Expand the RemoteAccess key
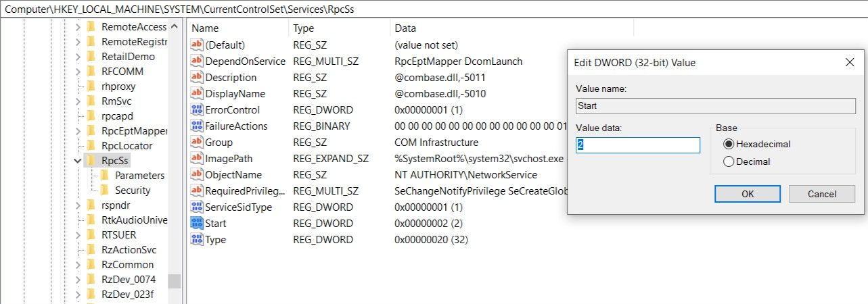This screenshot has width=868, height=304. (x=78, y=27)
